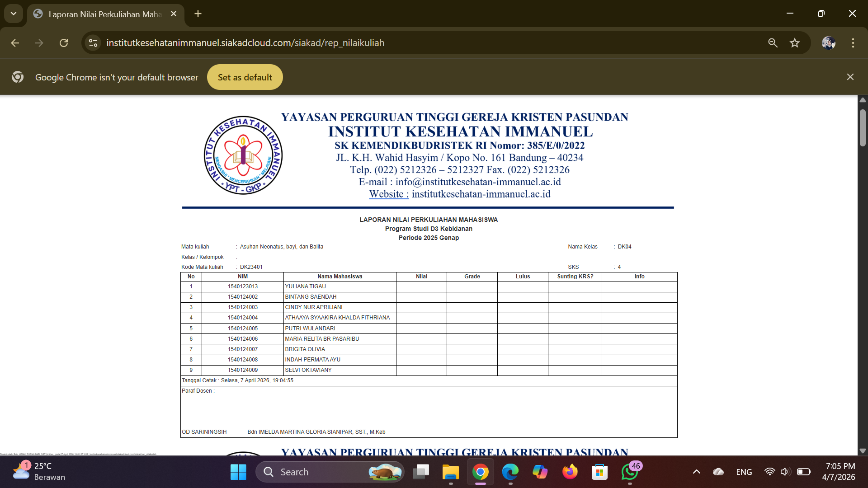Open the volume speaker tray icon
The width and height of the screenshot is (868, 488).
(785, 472)
